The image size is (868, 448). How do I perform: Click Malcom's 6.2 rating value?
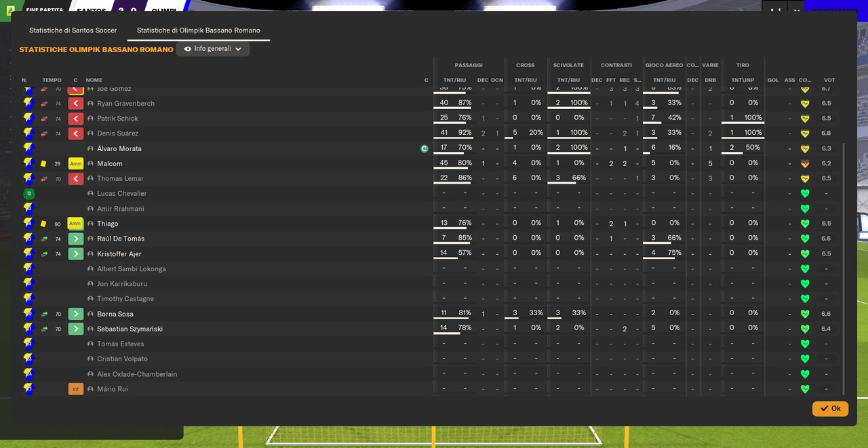[x=826, y=163]
